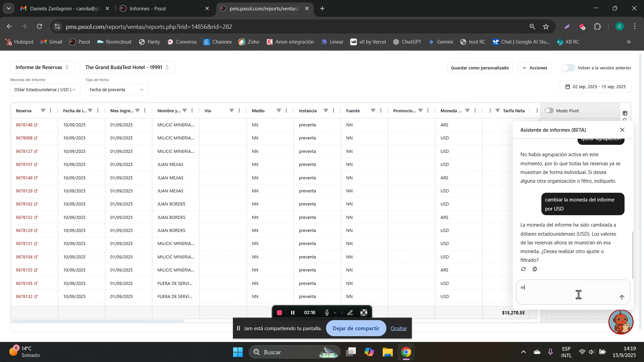Click the assistant chat vertical scrollbar
This screenshot has width=644, height=362.
pyautogui.click(x=633, y=255)
